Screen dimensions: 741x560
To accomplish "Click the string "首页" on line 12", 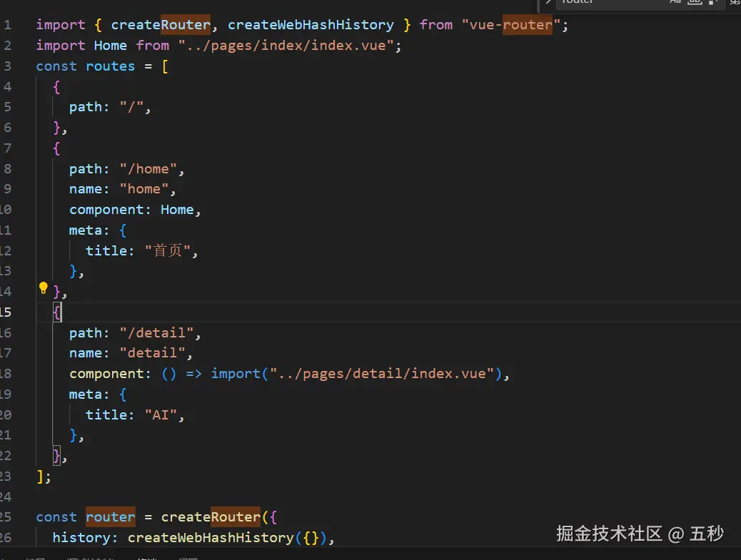I will [167, 250].
